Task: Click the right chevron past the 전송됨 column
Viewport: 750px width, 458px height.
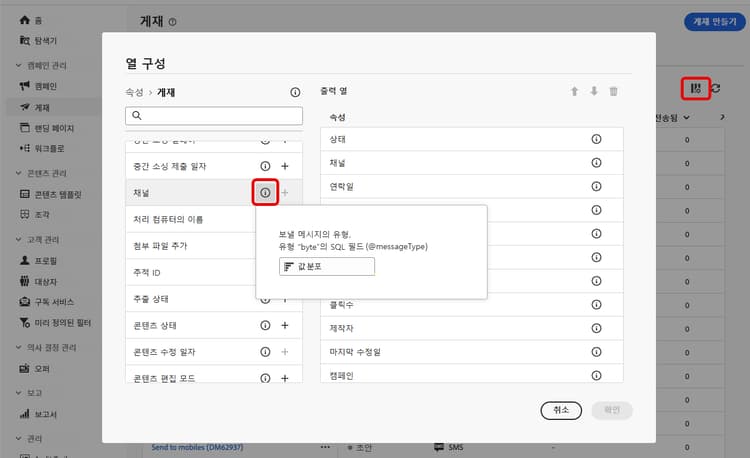Action: (x=722, y=117)
